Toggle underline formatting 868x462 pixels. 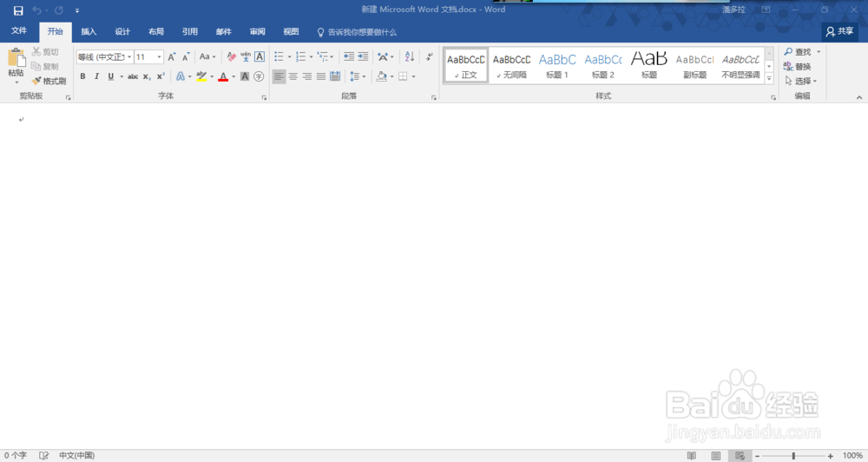[x=111, y=76]
